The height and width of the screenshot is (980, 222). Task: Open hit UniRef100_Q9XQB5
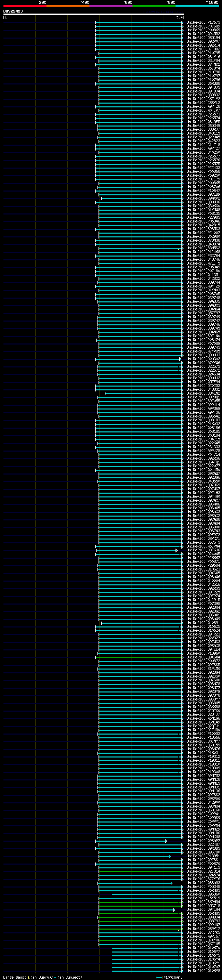pos(203,848)
